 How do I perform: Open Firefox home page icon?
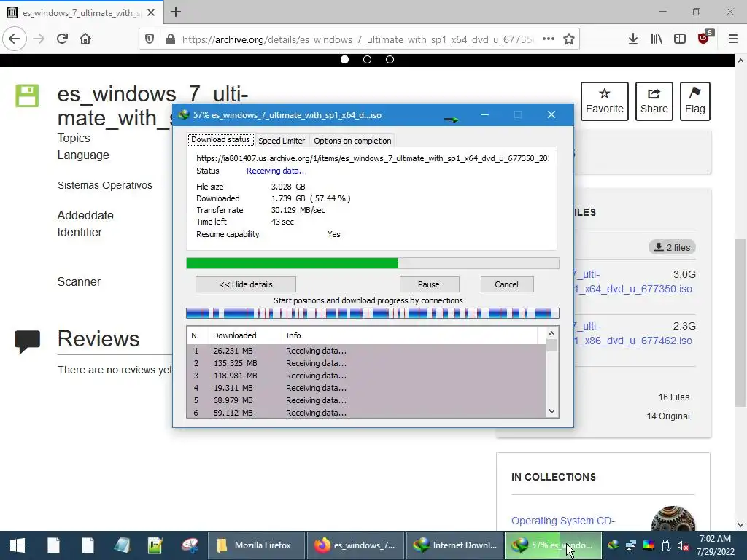click(85, 39)
